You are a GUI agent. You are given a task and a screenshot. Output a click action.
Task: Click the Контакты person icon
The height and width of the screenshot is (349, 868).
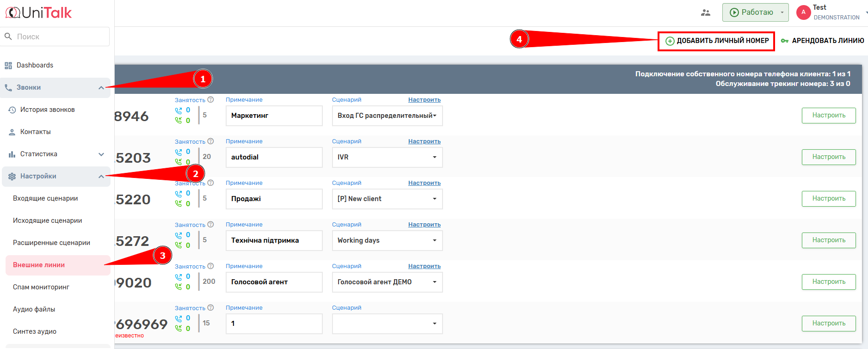pos(12,132)
